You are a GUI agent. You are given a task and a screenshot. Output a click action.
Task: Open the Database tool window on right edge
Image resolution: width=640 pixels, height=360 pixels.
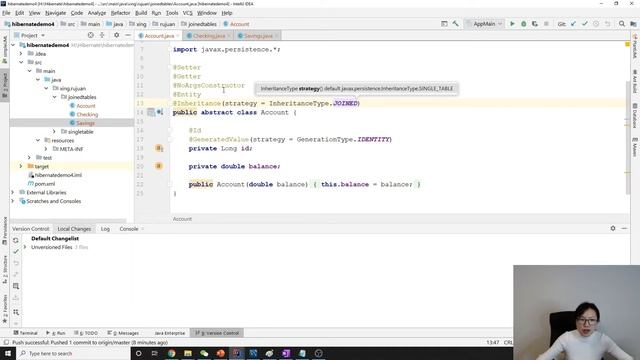point(635,116)
